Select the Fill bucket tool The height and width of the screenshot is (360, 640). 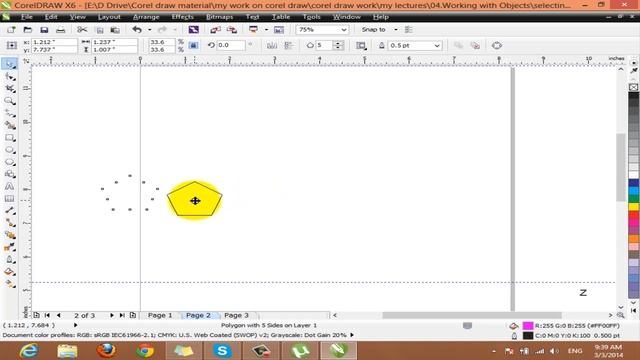[9, 271]
